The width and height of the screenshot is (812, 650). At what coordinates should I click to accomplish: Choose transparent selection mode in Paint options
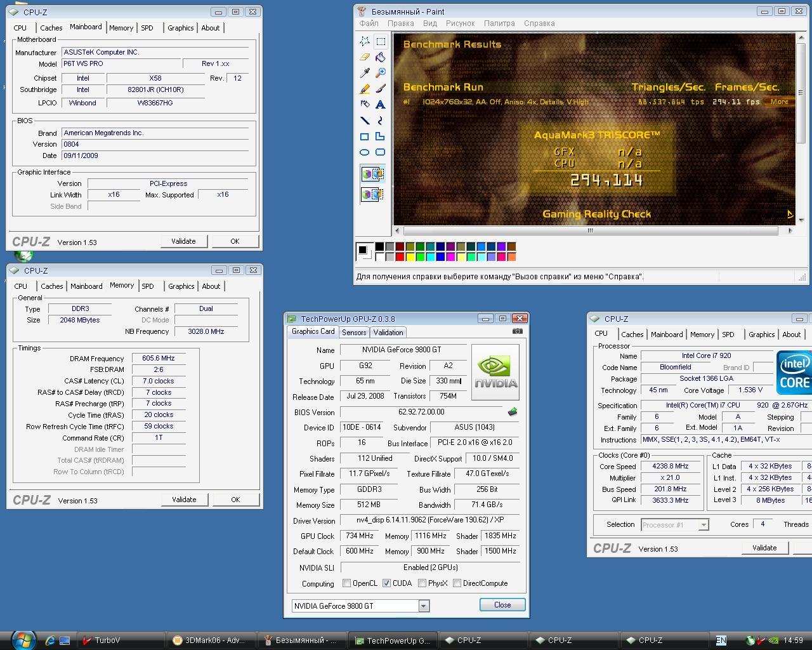(x=372, y=194)
